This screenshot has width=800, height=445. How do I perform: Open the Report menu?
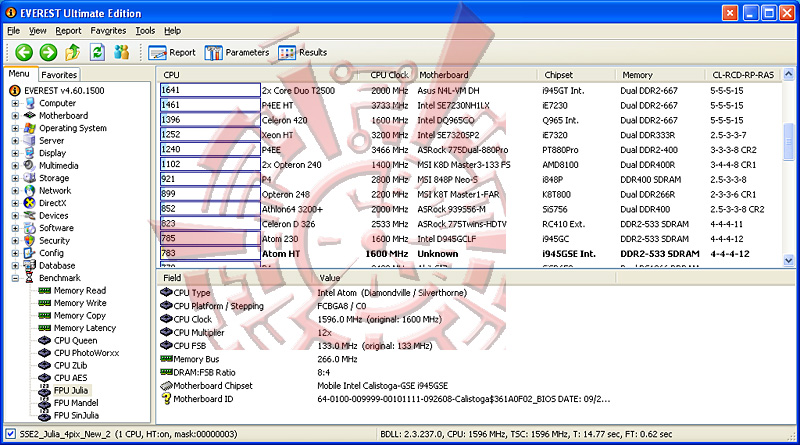coord(68,31)
